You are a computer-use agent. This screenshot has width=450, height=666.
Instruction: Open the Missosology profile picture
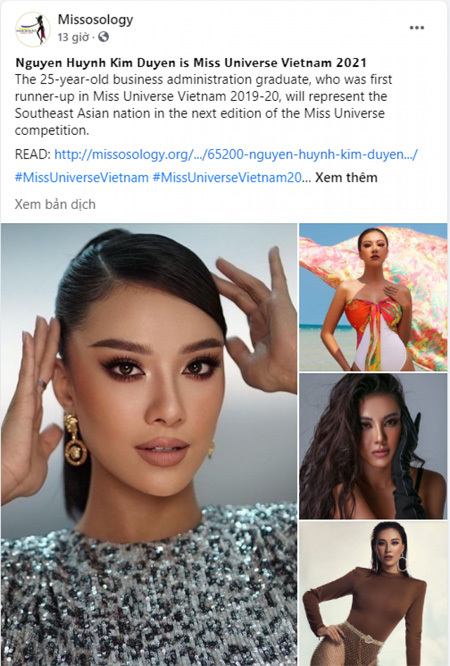pos(33,29)
